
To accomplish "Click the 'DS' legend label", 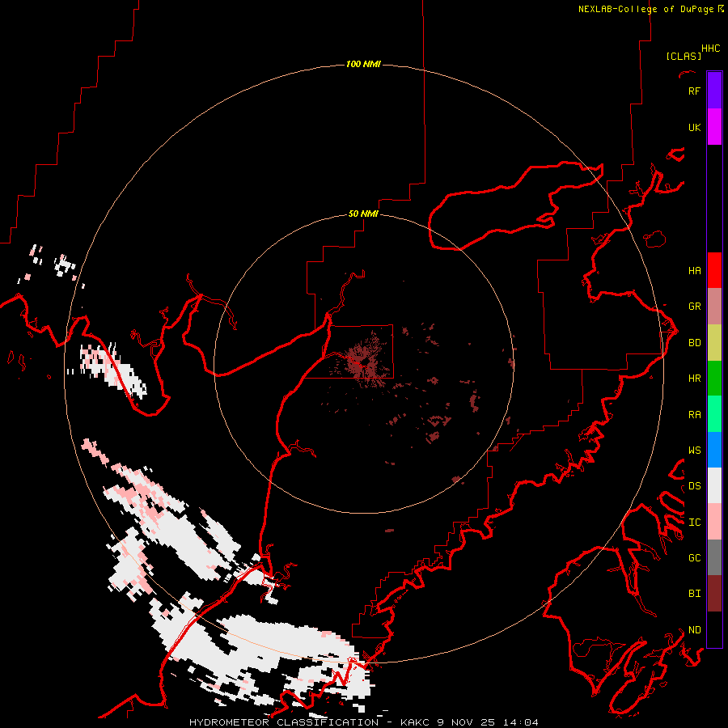I will pos(694,485).
